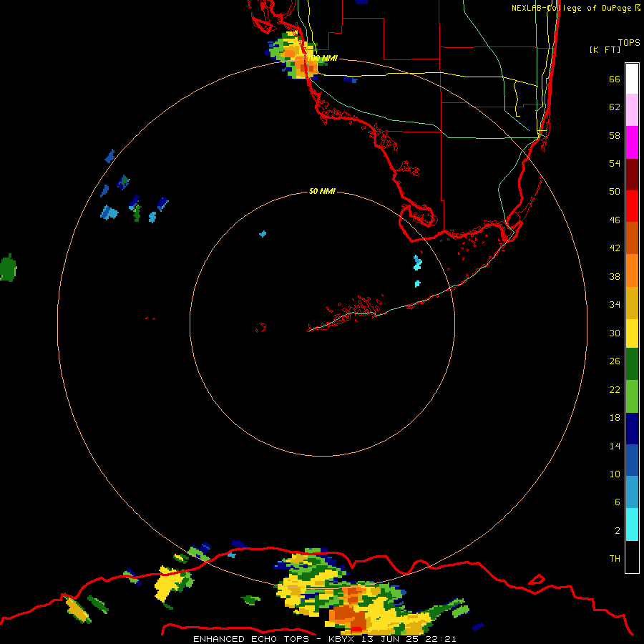
Task: Click the 38 legend value
Action: click(x=615, y=276)
